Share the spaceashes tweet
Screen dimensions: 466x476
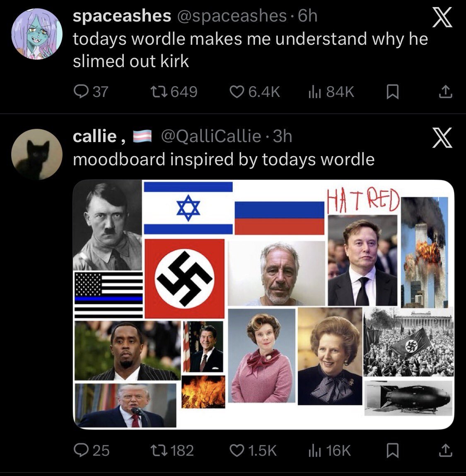coord(445,92)
